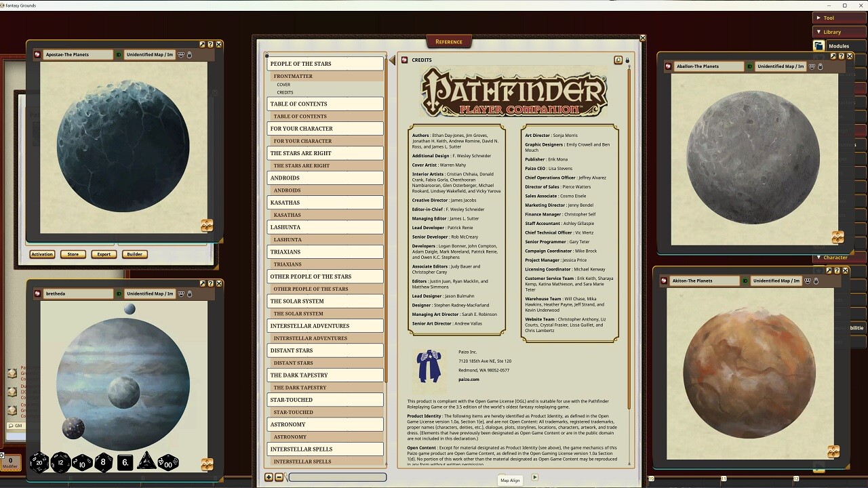
Task: Open the Androids chapter entry
Action: (x=325, y=178)
